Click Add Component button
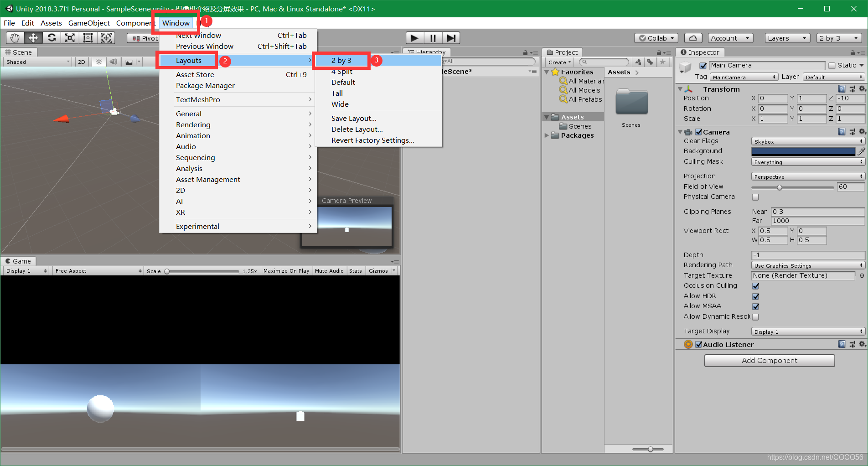Screen dimensions: 868x466 point(770,360)
